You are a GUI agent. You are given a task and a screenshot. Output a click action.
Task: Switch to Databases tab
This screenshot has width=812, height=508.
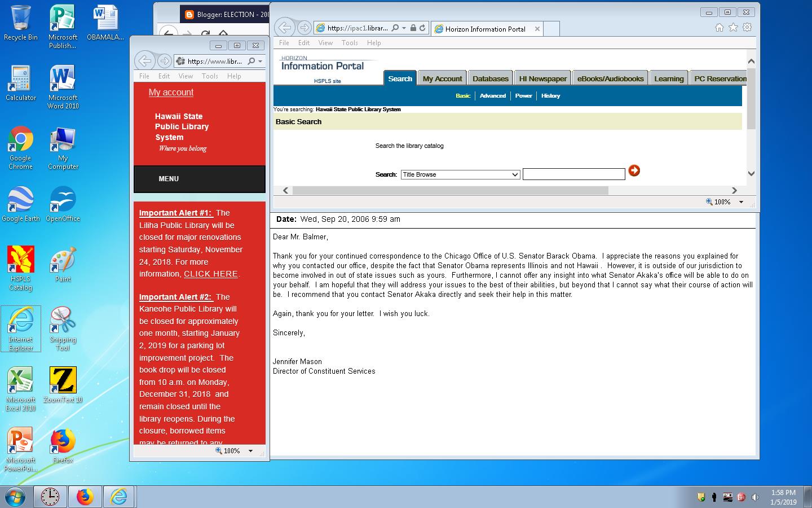pos(491,78)
